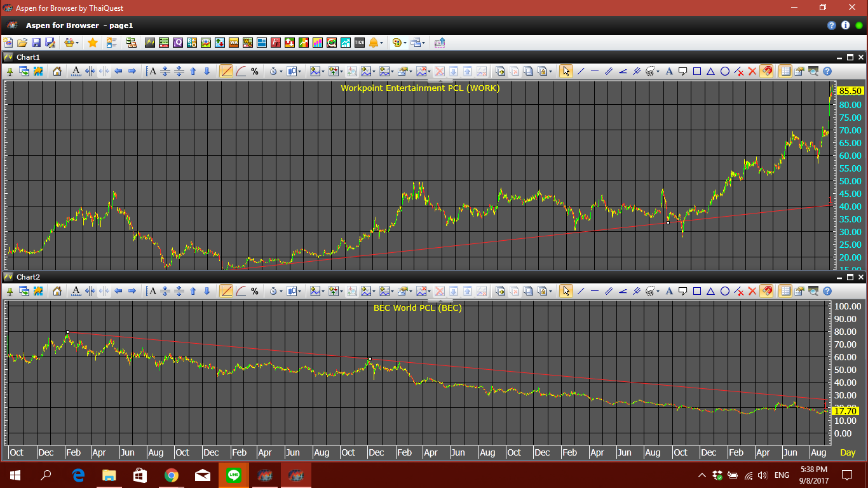Toggle percent scale in Chart2 toolbar
Screen dimensions: 868x488
pyautogui.click(x=255, y=291)
